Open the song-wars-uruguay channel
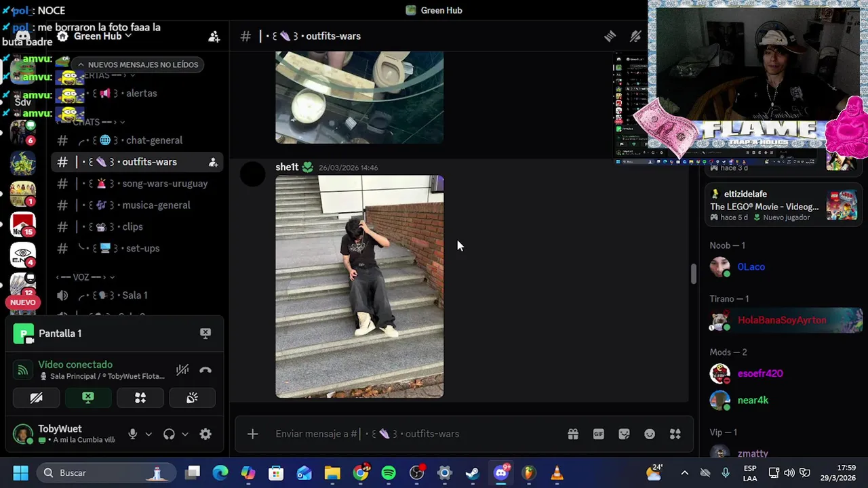Image resolution: width=868 pixels, height=488 pixels. 138,184
